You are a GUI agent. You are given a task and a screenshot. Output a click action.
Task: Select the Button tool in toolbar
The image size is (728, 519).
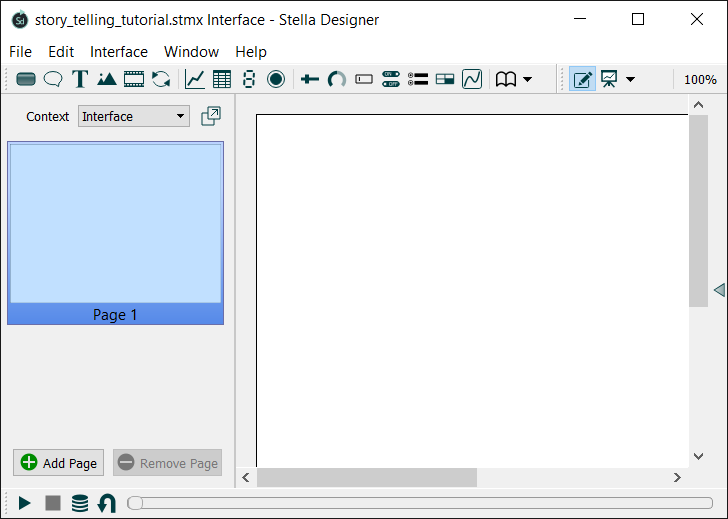pyautogui.click(x=26, y=79)
